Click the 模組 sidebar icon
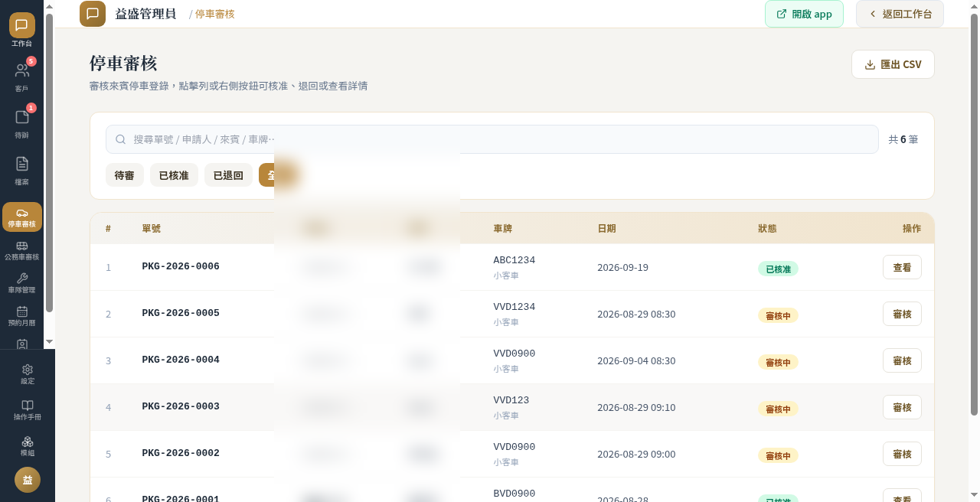 pyautogui.click(x=28, y=446)
